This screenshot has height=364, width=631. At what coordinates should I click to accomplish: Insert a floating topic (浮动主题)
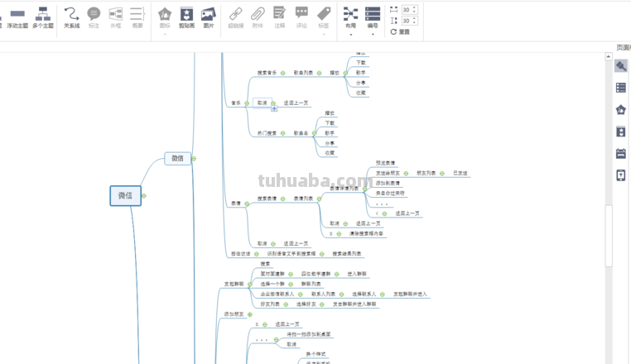tap(17, 18)
